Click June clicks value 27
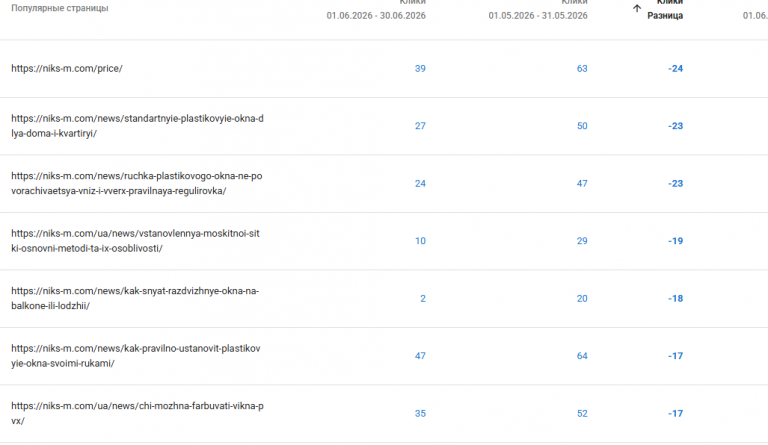768x445 pixels. 420,126
